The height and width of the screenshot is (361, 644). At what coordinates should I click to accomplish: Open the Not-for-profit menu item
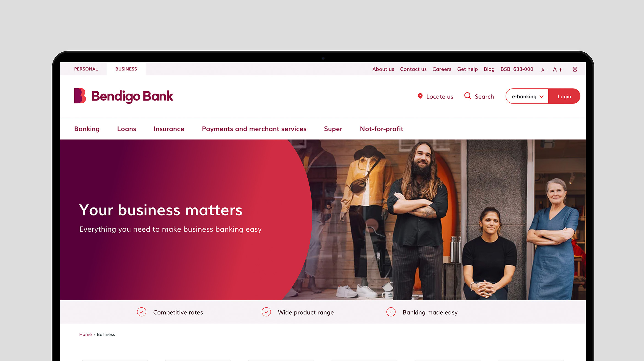pos(381,129)
